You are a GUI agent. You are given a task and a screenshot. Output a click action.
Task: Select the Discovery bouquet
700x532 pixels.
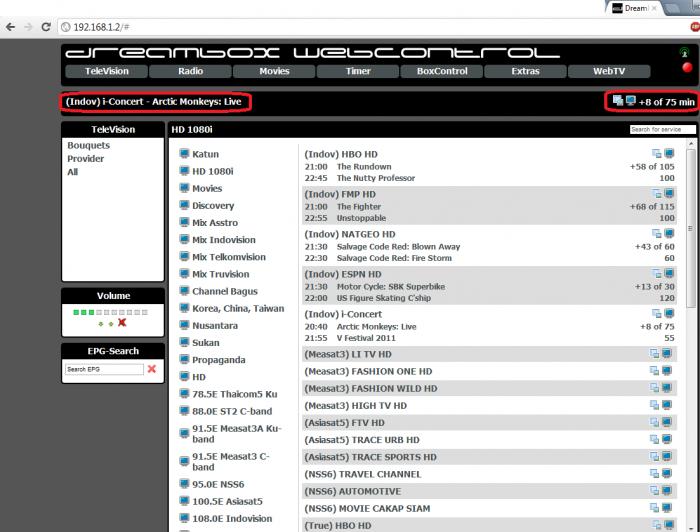coord(213,205)
